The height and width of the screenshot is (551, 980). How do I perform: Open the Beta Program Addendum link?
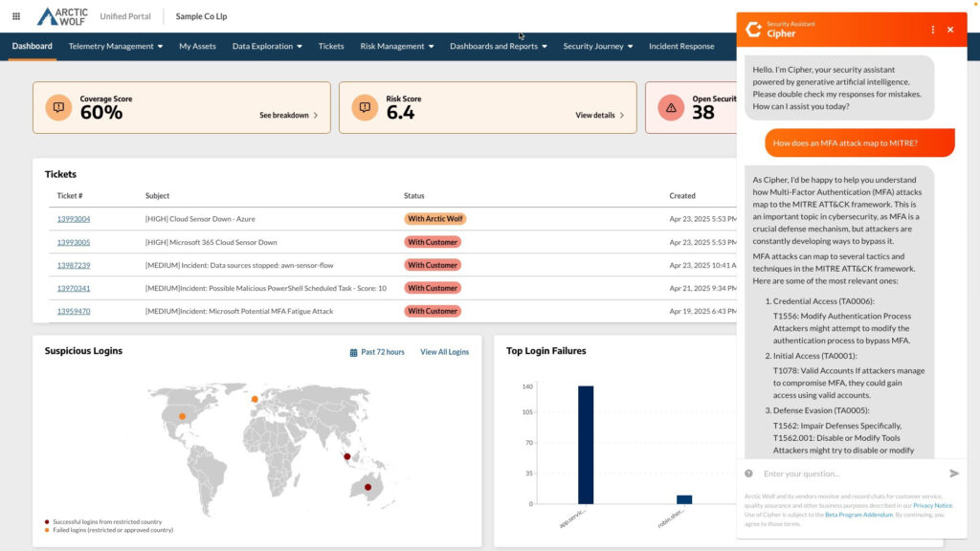click(858, 515)
